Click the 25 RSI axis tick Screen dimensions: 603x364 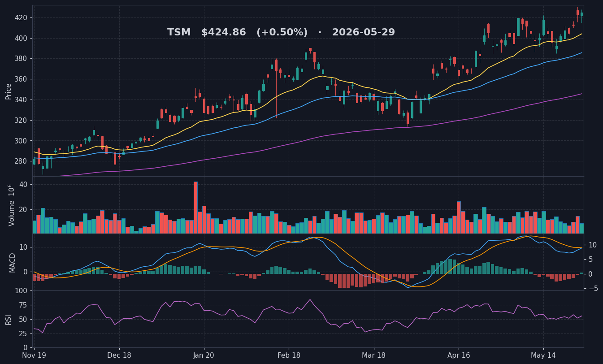tap(23, 334)
